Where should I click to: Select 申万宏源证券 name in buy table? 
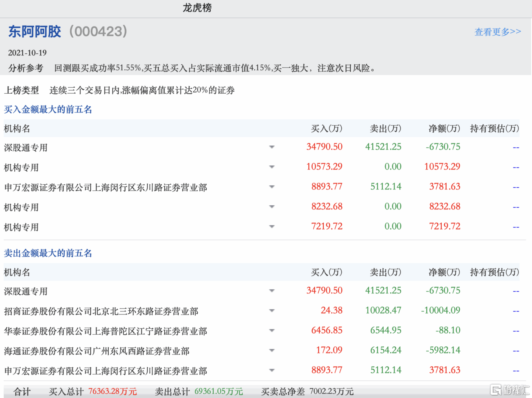(106, 187)
